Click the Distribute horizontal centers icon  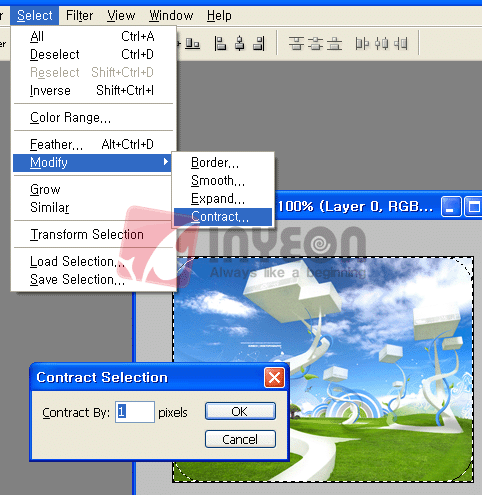(381, 43)
